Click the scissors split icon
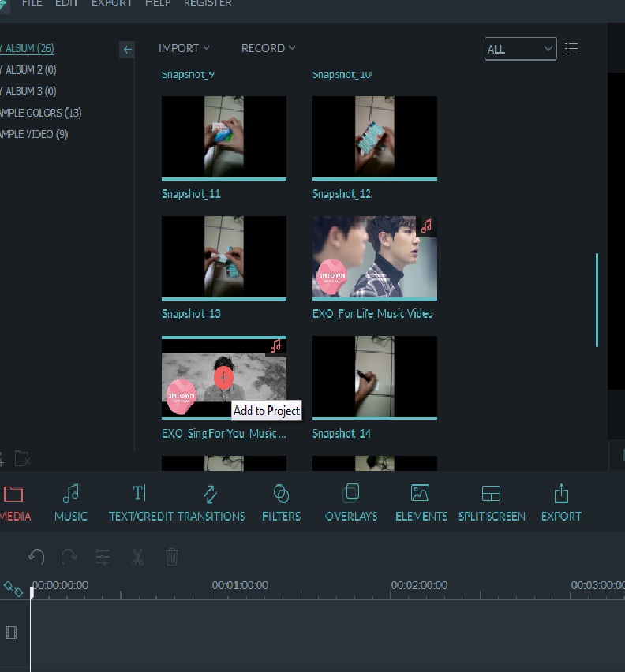Screen dimensions: 625x672 click(x=137, y=557)
